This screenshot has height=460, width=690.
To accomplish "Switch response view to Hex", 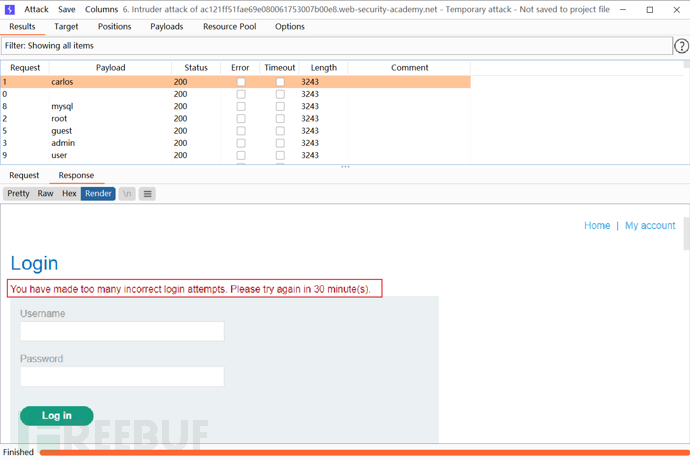I will pos(69,194).
